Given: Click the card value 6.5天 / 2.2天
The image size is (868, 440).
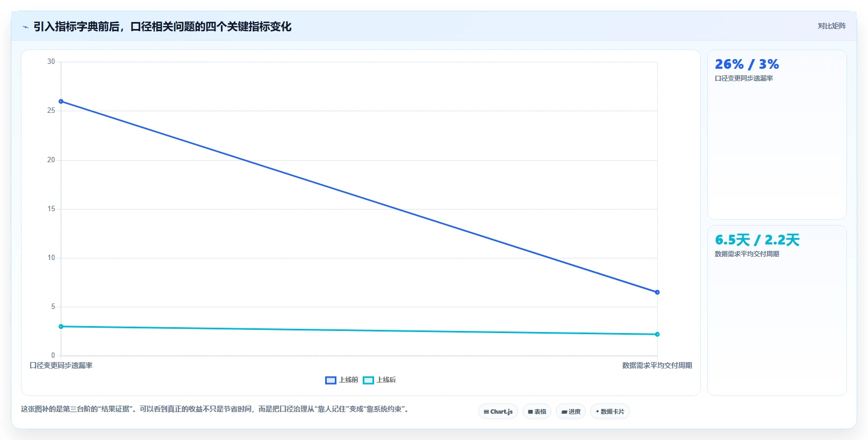Looking at the screenshot, I should point(757,240).
